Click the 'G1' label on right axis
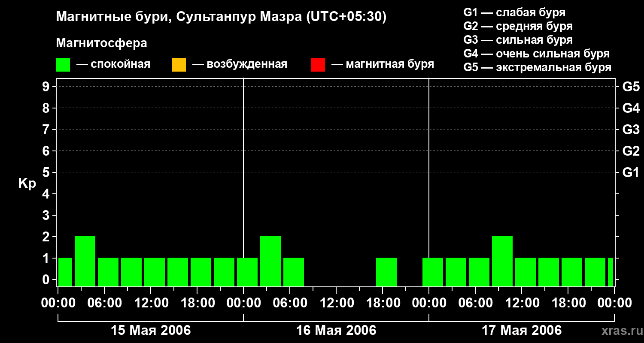 631,173
